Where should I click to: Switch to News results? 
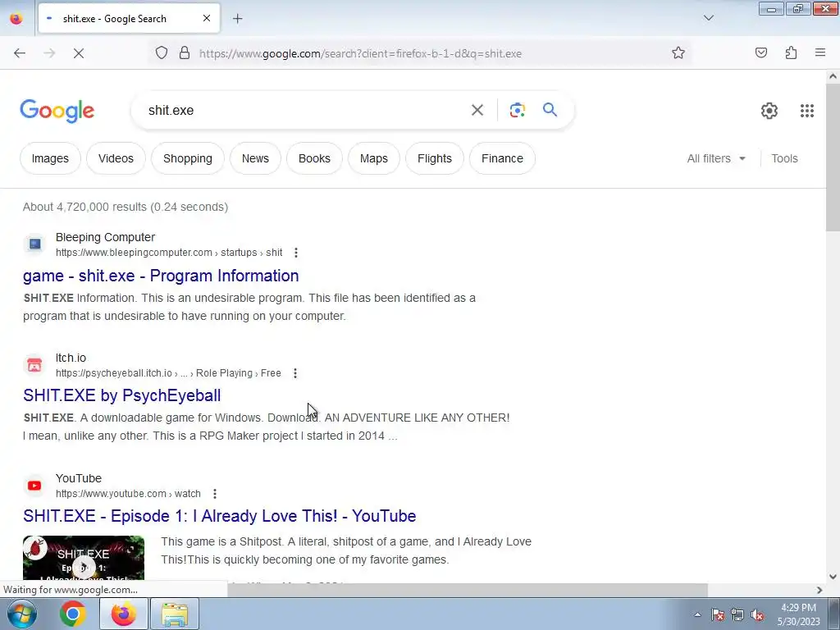point(255,158)
